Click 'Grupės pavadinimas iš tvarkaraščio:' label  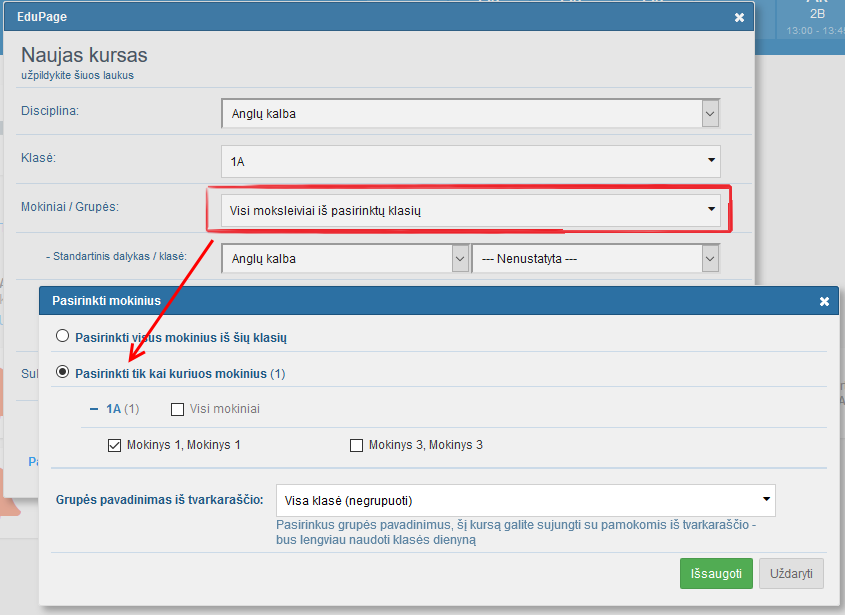coord(160,500)
